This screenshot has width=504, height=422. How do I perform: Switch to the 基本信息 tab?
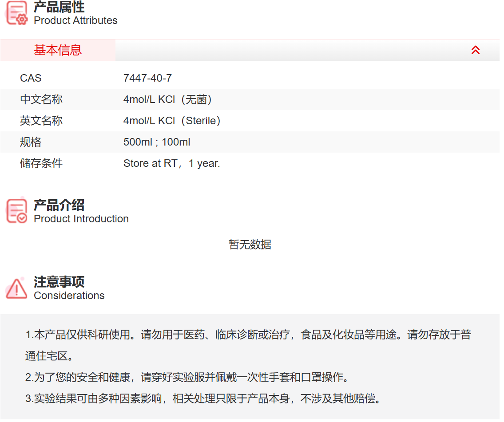coord(58,50)
